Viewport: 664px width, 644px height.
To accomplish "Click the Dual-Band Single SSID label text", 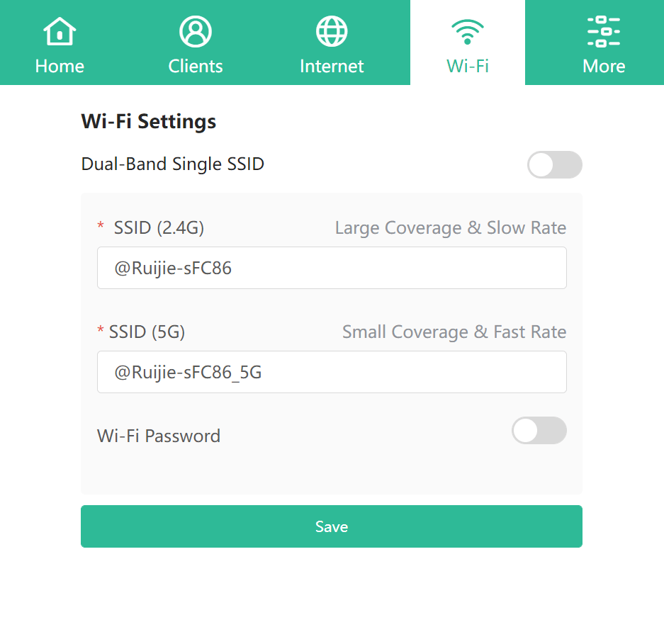I will click(x=173, y=164).
